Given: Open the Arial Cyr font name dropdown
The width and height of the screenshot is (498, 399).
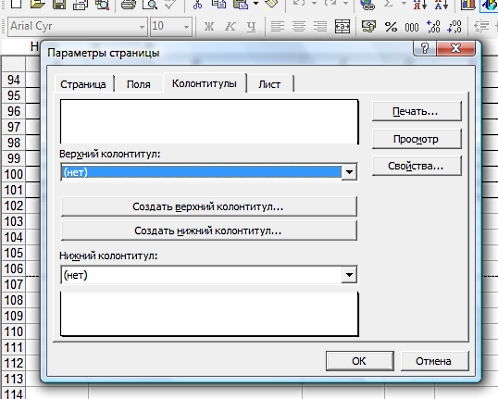Looking at the screenshot, I should [142, 27].
